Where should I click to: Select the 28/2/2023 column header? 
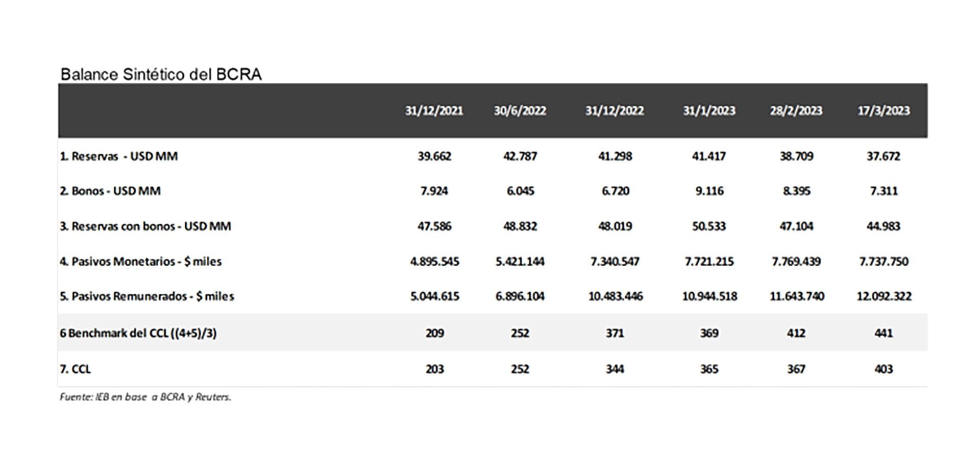(x=796, y=111)
